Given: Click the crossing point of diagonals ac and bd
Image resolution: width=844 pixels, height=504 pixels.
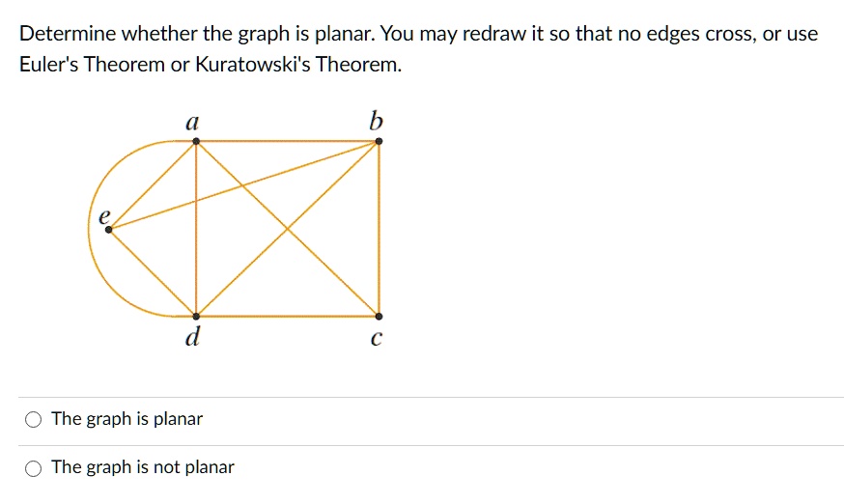Looking at the screenshot, I should coord(288,229).
